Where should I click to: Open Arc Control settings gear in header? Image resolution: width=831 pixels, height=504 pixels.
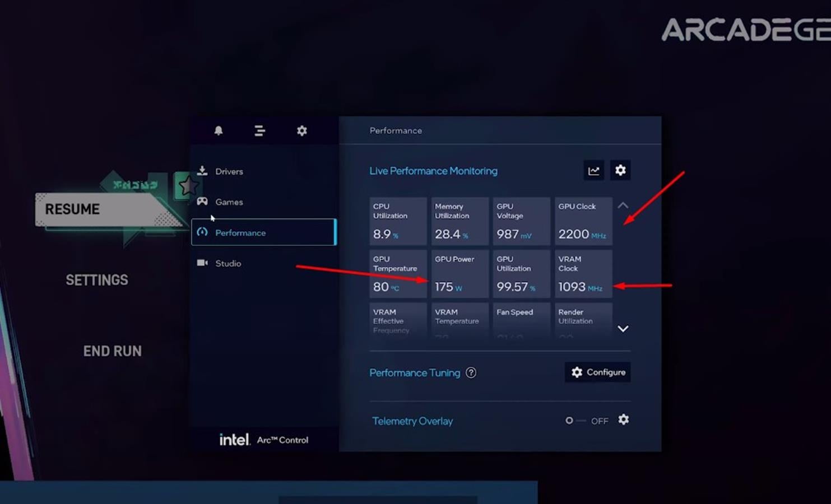point(301,130)
